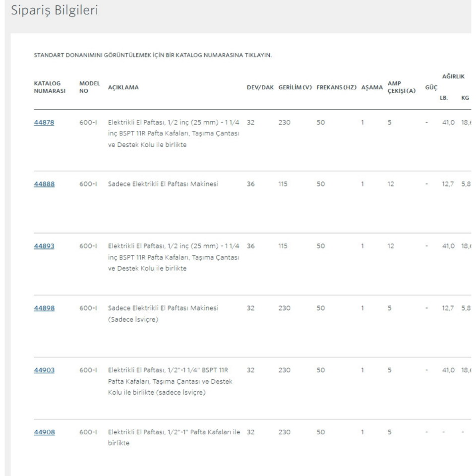Screen dimensions: 476x476
Task: Open standard equipment for catalog 44893
Action: [44, 246]
